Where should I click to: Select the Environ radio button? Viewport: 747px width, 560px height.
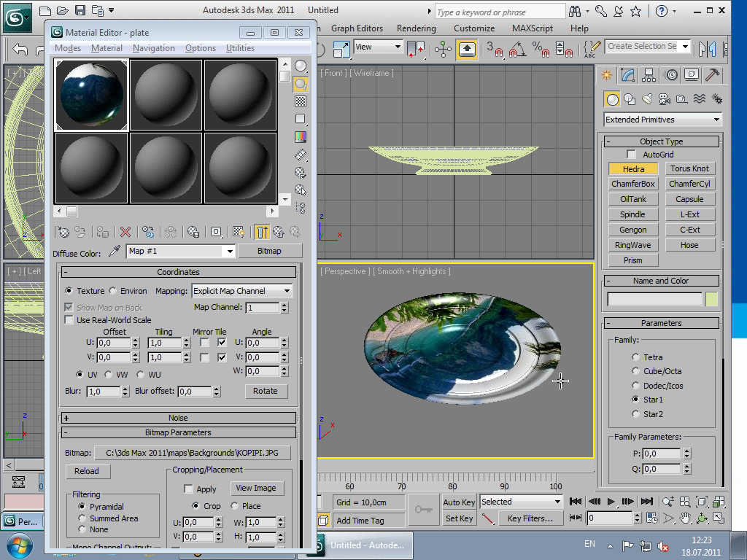(113, 291)
